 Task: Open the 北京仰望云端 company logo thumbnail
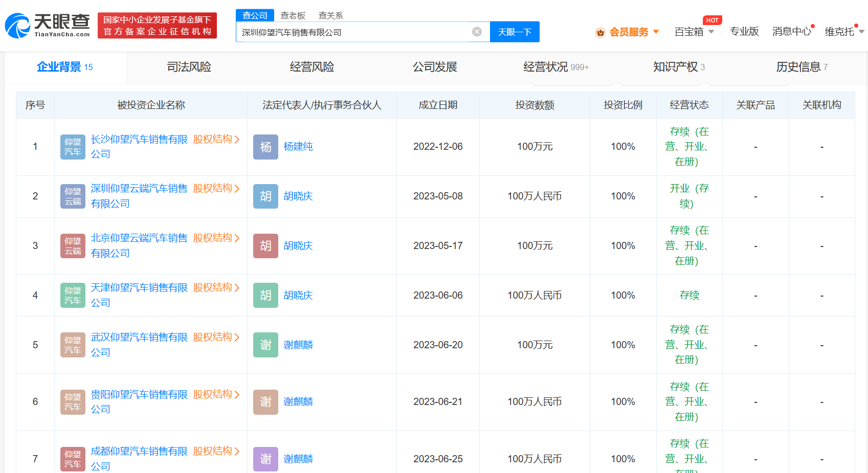pos(73,246)
